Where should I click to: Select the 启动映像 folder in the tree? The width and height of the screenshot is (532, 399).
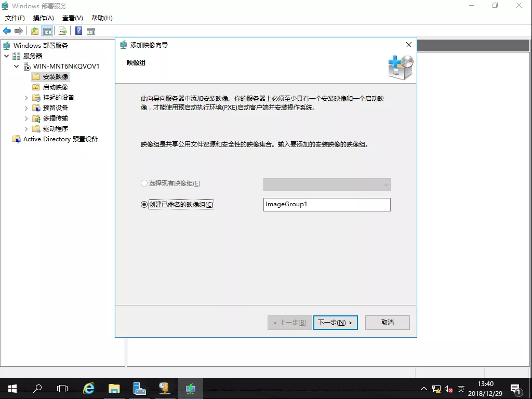55,87
